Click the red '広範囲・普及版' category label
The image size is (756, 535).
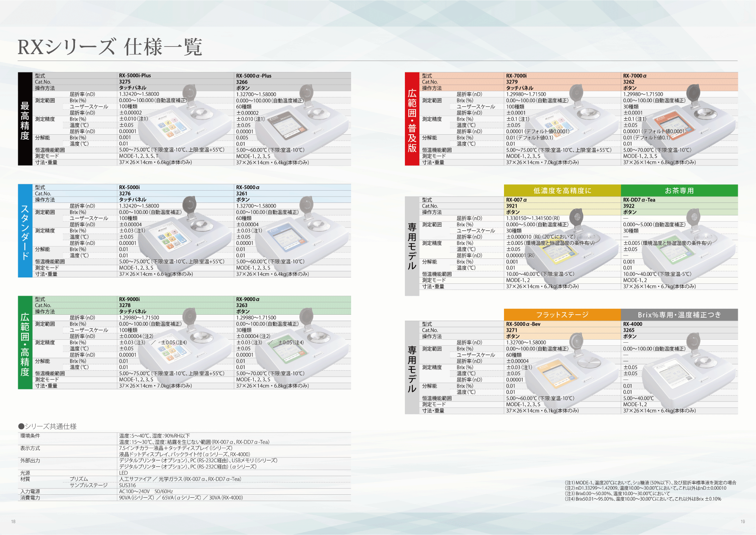coord(412,119)
